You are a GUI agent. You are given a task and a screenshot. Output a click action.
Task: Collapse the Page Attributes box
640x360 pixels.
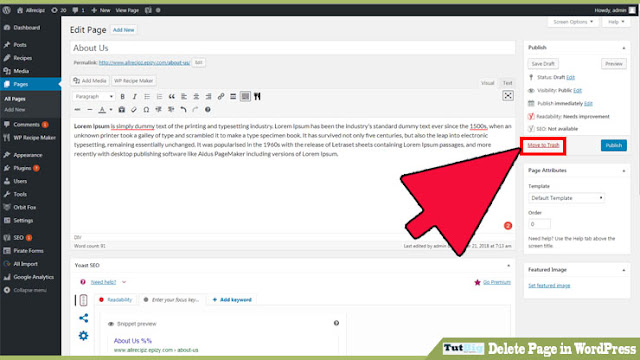(624, 171)
